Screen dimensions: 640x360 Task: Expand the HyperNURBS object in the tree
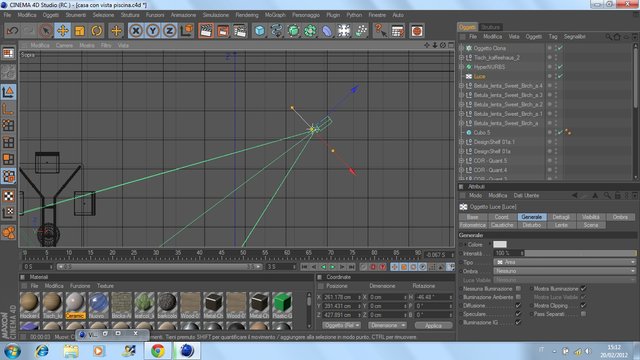click(462, 67)
